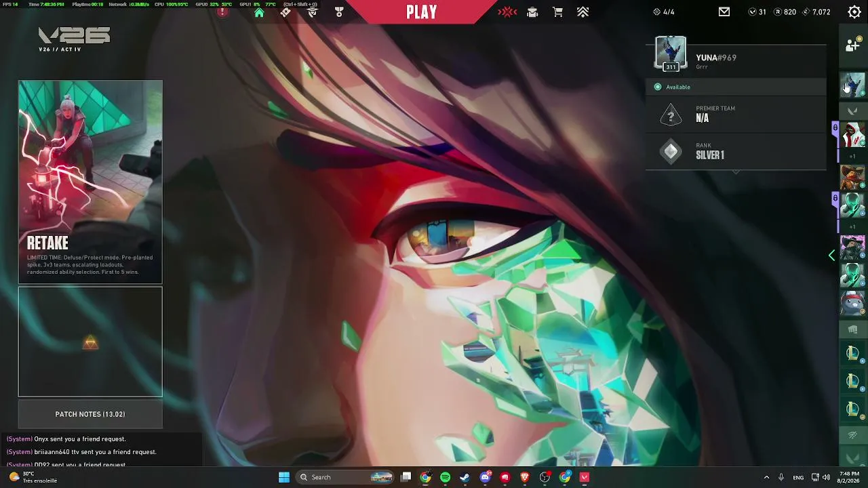Go to the Home screen icon

click(259, 12)
